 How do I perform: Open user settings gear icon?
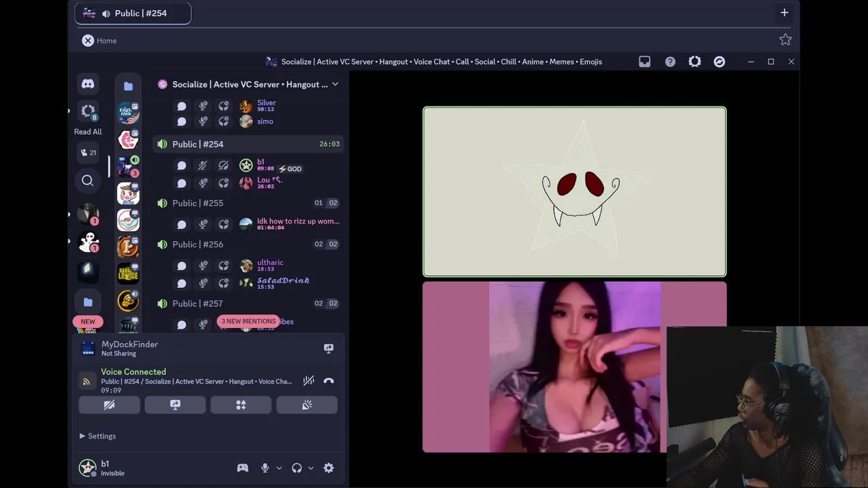(x=329, y=468)
